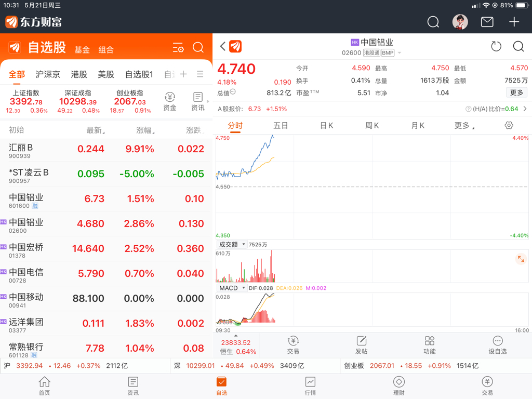The height and width of the screenshot is (399, 532).
Task: Open the 资金 funds icon
Action: pyautogui.click(x=170, y=101)
